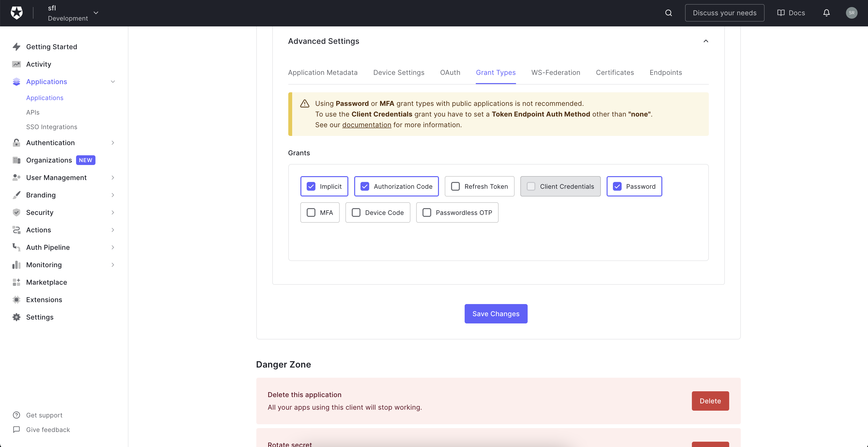Select the Extensions sidebar icon

coord(16,300)
